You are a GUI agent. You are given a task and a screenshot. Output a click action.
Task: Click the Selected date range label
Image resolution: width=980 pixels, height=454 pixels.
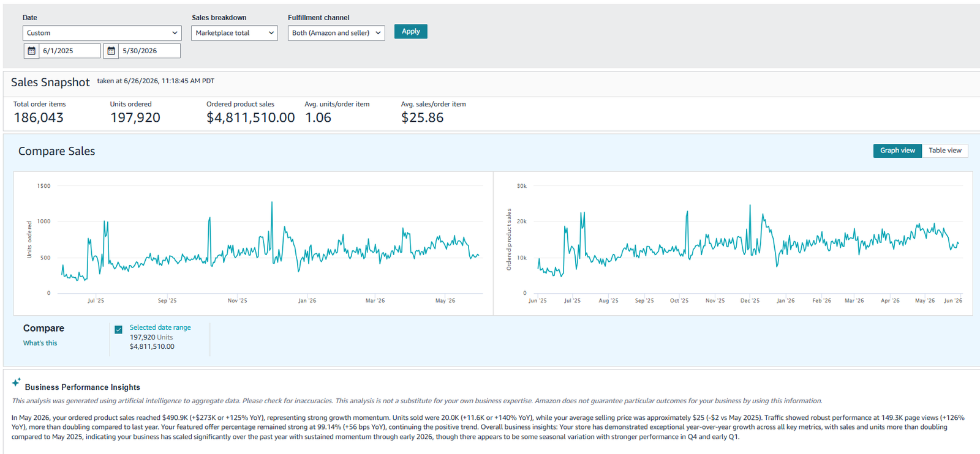point(160,327)
